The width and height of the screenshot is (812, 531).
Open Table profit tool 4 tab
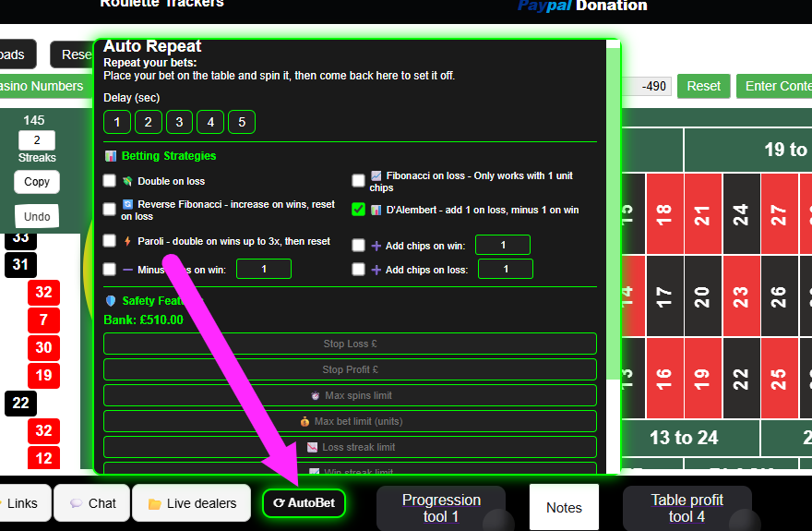pyautogui.click(x=687, y=508)
